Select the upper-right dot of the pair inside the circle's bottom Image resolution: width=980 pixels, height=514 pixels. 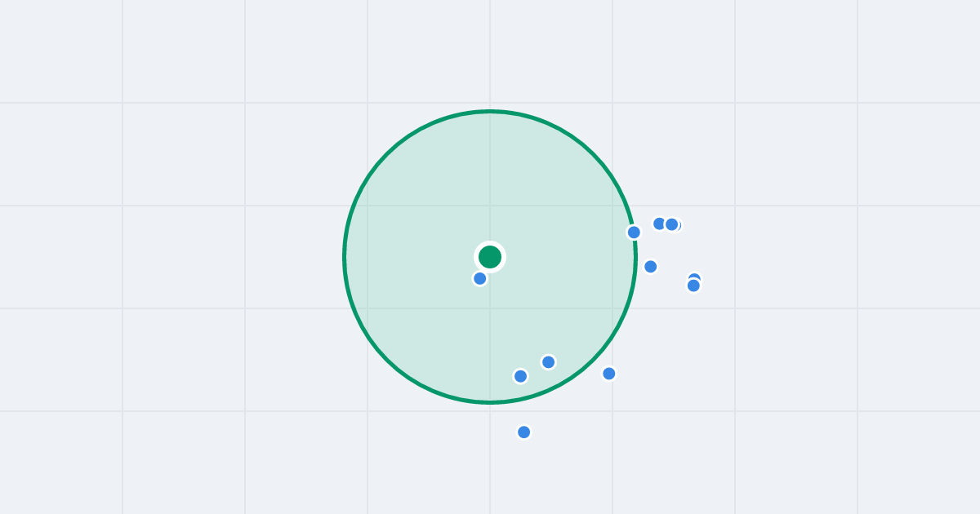coord(549,361)
